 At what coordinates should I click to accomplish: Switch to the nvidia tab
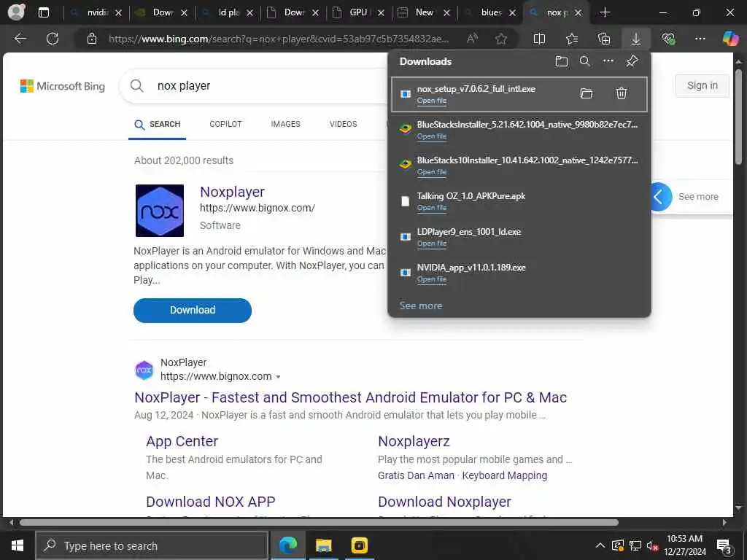(x=97, y=12)
